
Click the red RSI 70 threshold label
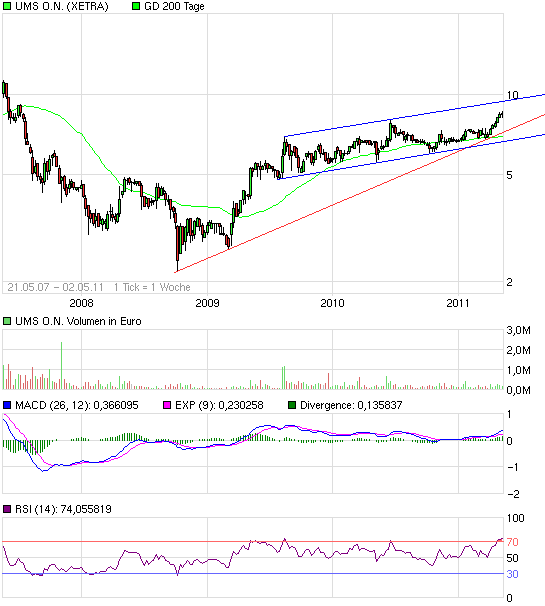513,542
